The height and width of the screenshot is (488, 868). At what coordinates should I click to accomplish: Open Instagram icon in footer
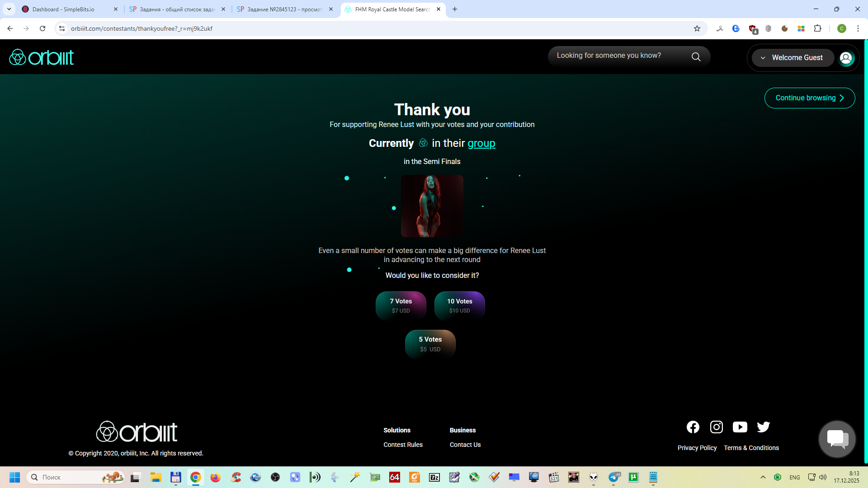point(716,427)
